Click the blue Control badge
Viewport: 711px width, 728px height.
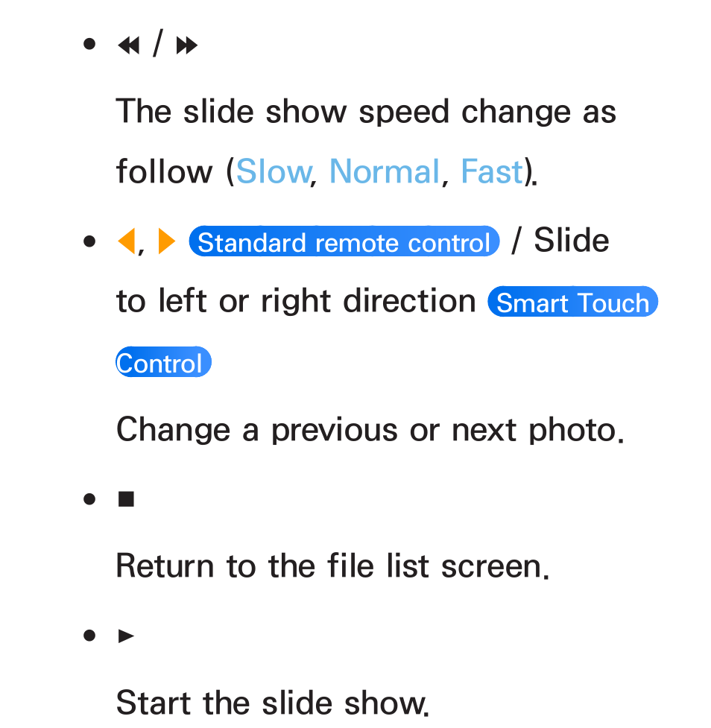tap(163, 362)
